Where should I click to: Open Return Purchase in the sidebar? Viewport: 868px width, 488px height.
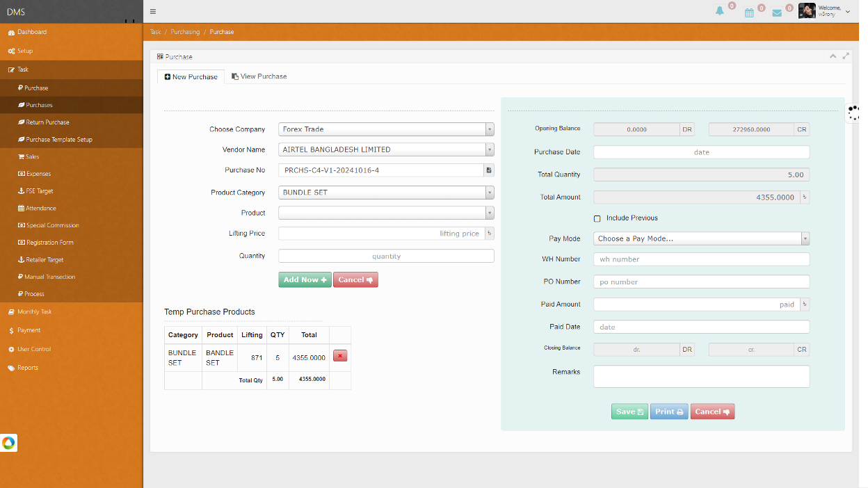(x=47, y=122)
